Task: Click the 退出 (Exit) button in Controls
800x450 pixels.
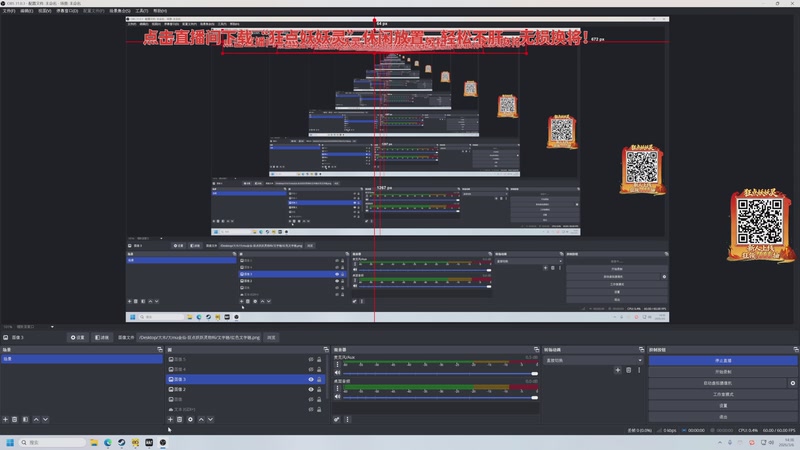Action: pyautogui.click(x=723, y=416)
